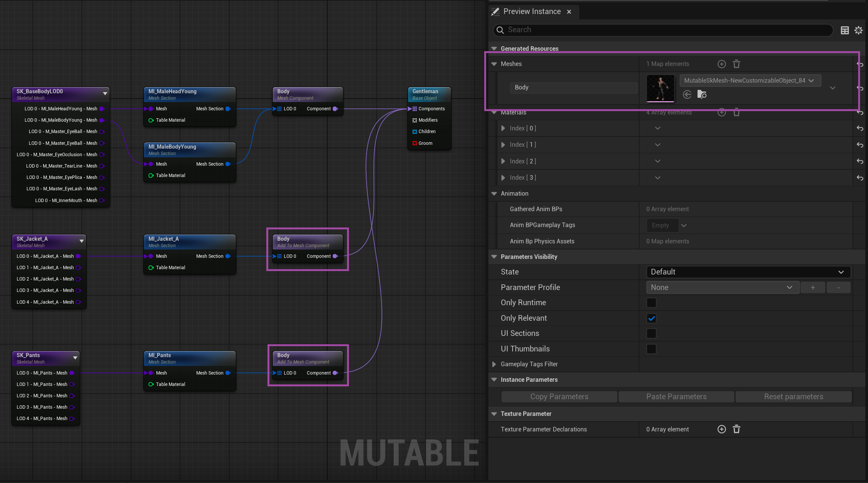Collapse the Parameters Visibility section
This screenshot has width=868, height=483.
click(x=494, y=257)
